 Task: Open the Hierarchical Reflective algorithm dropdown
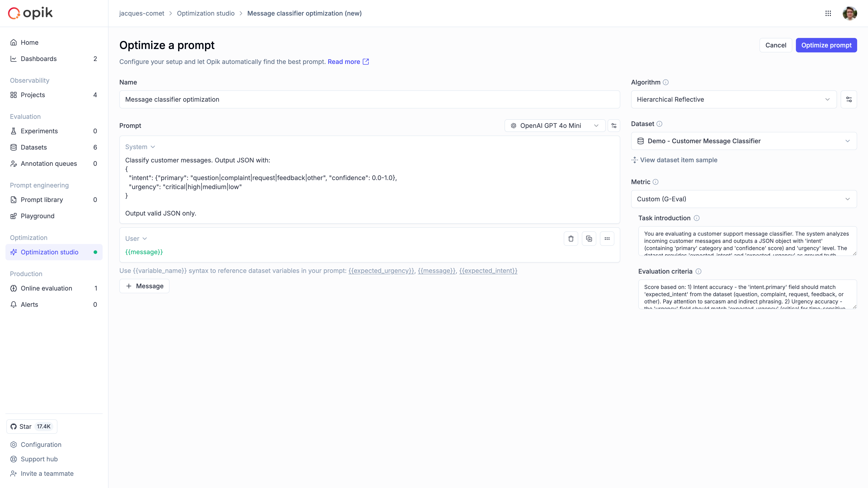pyautogui.click(x=734, y=99)
